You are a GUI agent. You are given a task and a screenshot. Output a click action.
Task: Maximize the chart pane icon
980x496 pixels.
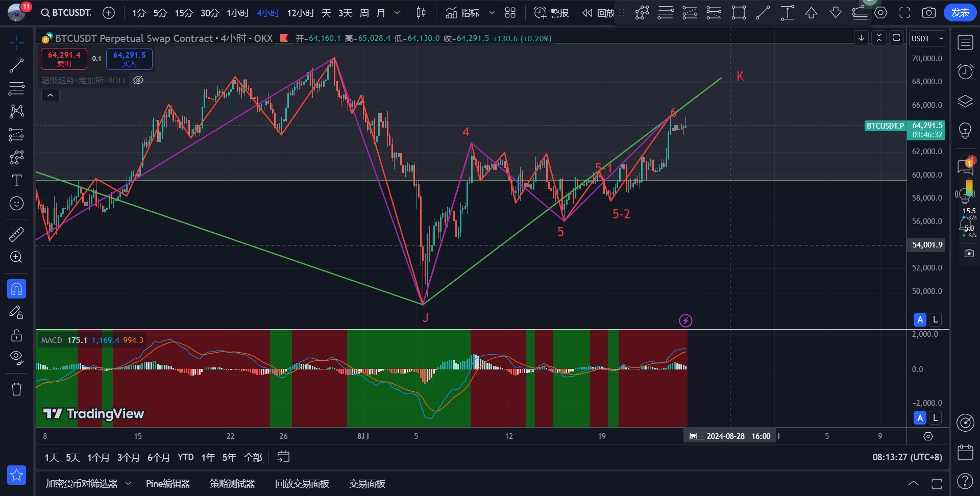pyautogui.click(x=896, y=38)
